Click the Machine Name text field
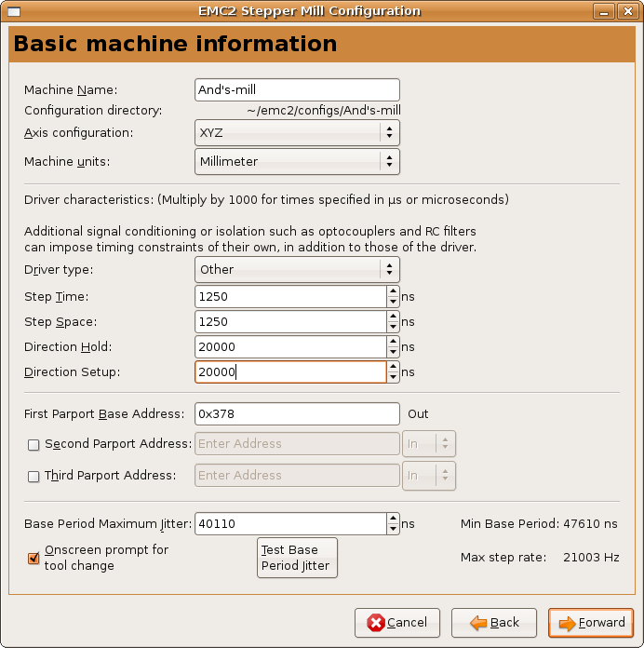Screen dimensions: 644x648 tap(297, 89)
